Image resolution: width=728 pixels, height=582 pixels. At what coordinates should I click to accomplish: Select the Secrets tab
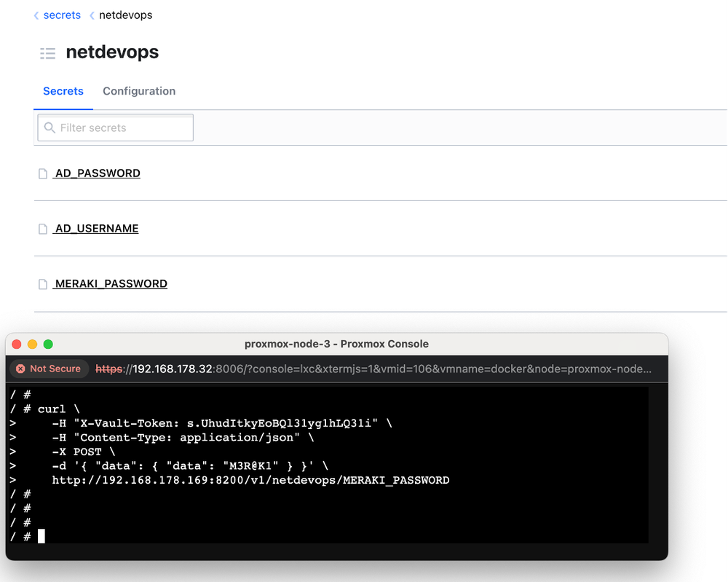pyautogui.click(x=63, y=91)
